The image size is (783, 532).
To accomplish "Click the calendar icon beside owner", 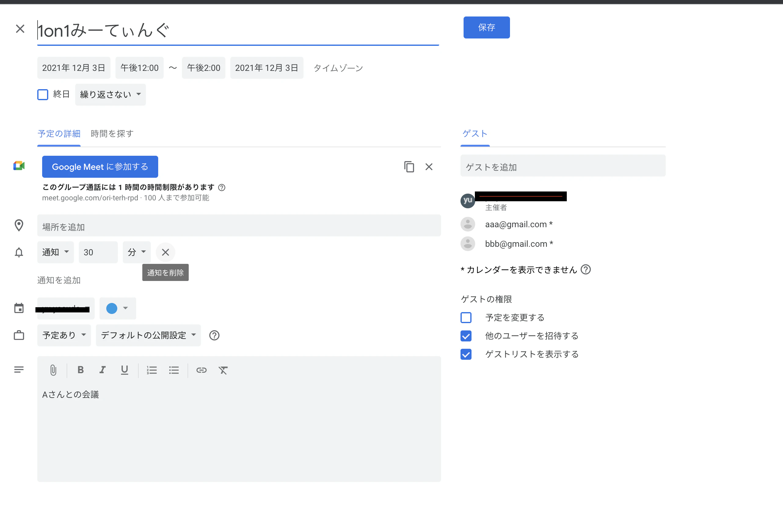I will click(19, 308).
